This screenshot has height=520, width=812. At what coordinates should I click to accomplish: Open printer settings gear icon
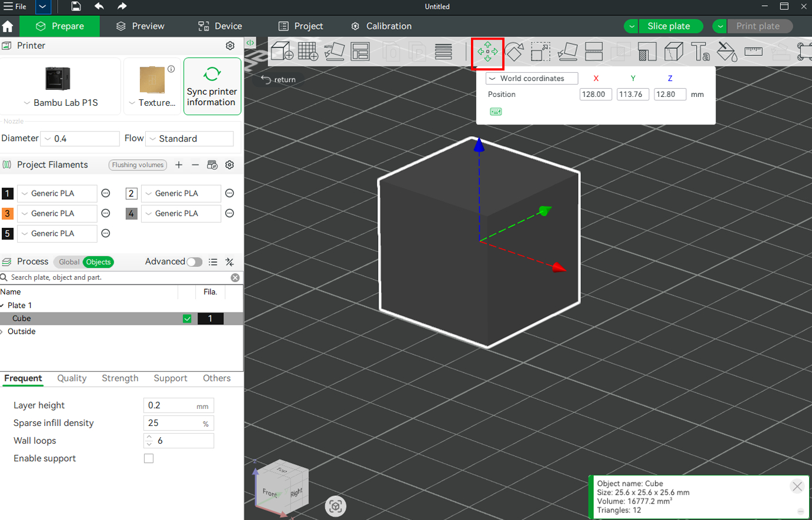[x=230, y=46]
